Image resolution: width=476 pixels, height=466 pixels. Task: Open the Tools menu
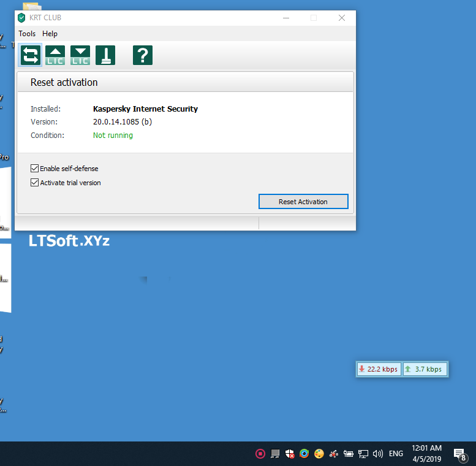click(x=27, y=33)
